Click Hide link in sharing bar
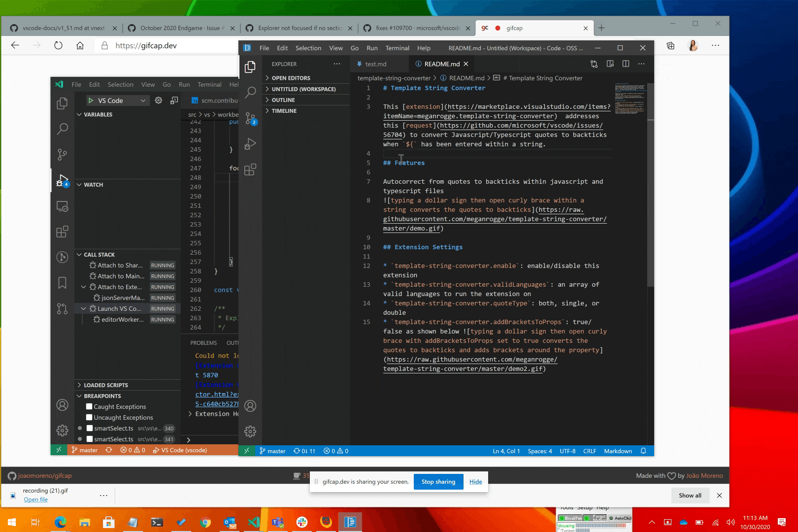The image size is (798, 532). click(x=475, y=482)
